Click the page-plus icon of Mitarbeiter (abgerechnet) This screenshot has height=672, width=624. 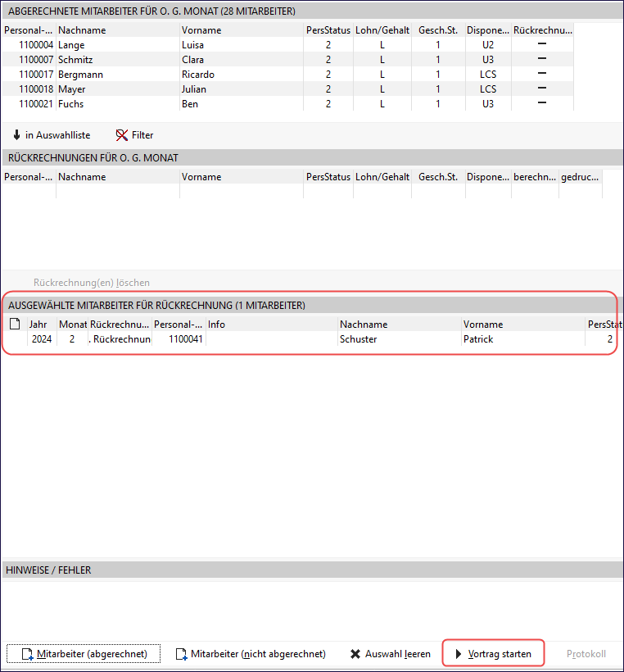(x=27, y=654)
